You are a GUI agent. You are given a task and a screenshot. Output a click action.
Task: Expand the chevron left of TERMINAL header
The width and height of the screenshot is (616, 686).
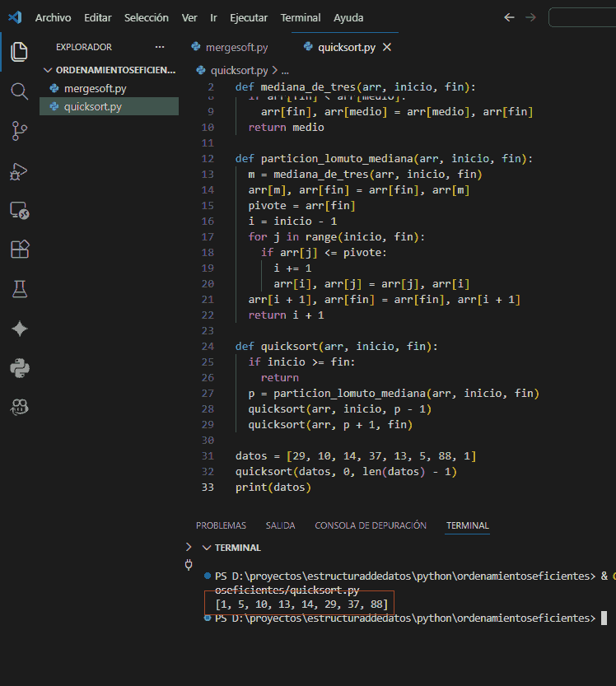click(189, 547)
